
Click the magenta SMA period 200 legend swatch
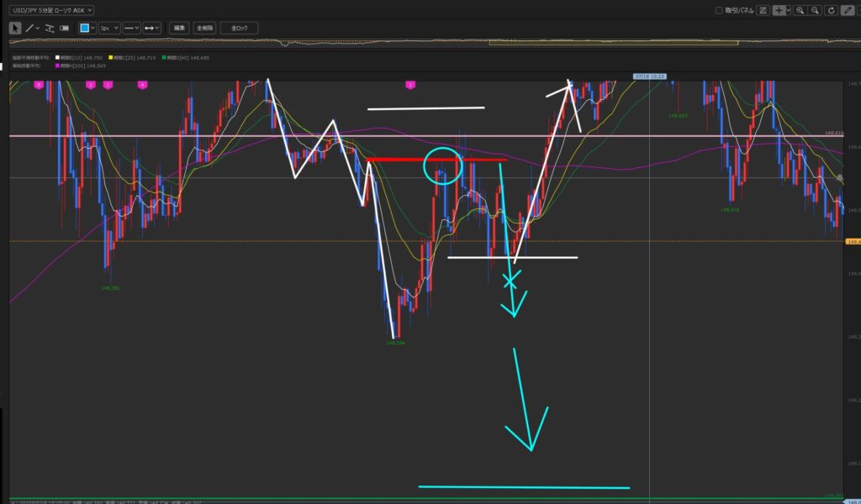[x=57, y=66]
